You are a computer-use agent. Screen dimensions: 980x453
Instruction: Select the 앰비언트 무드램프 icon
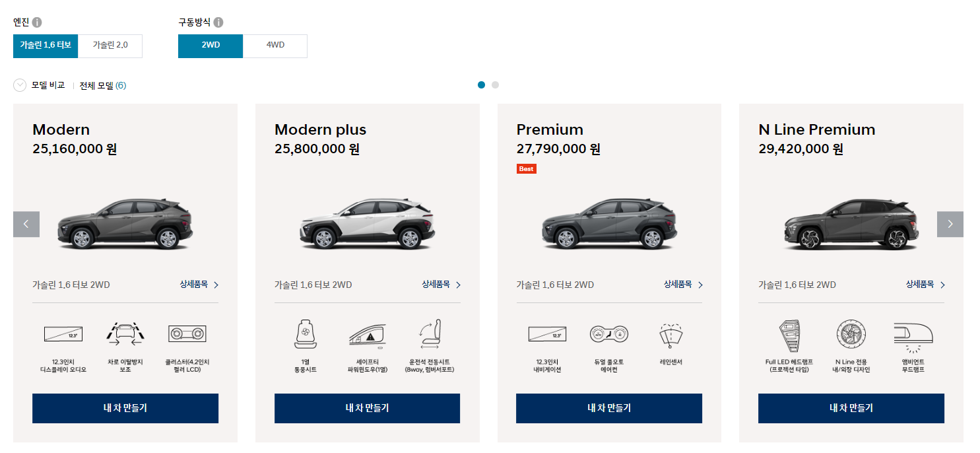pos(913,337)
